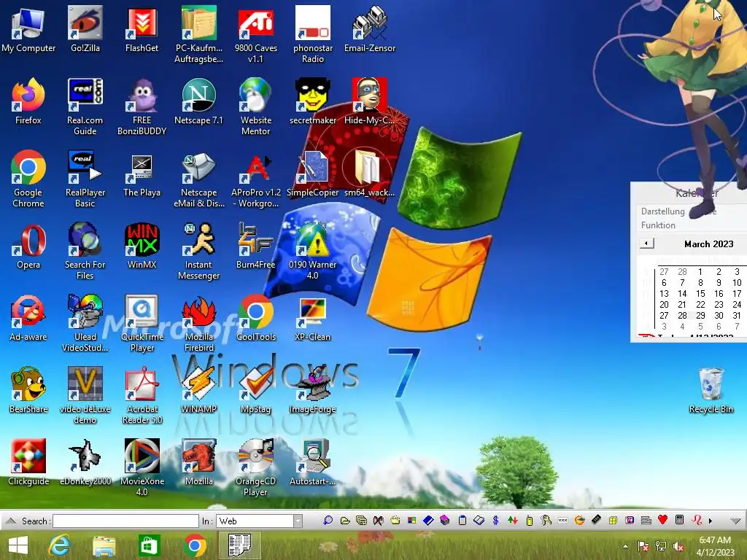The image size is (747, 560).
Task: Show more toolbar icons via small black arrow
Action: pos(711,521)
